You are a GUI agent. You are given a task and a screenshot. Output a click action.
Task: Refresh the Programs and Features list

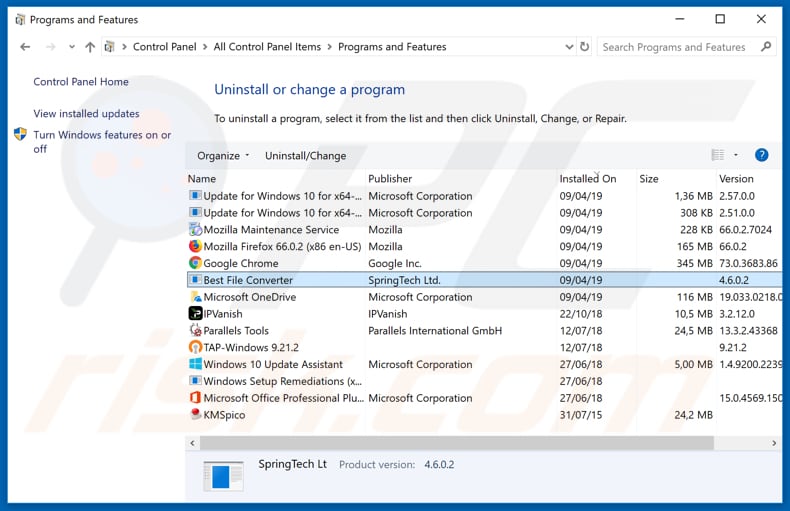click(584, 47)
